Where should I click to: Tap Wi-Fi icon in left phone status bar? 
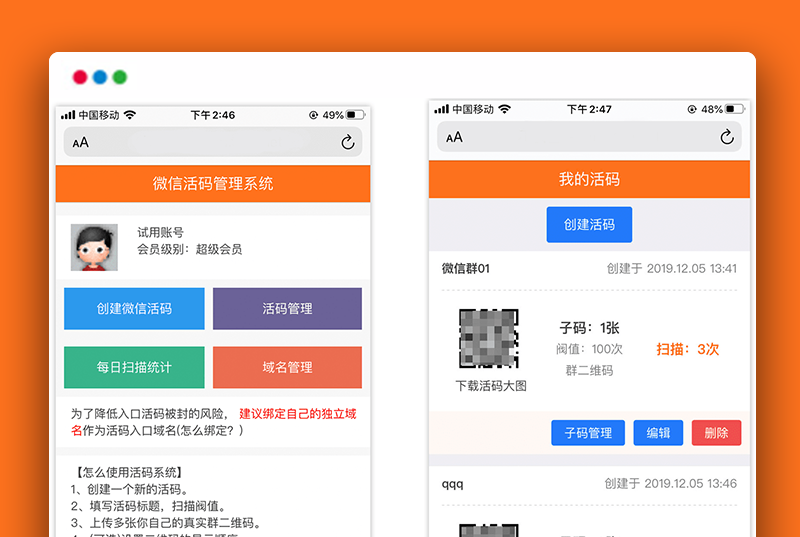point(130,115)
